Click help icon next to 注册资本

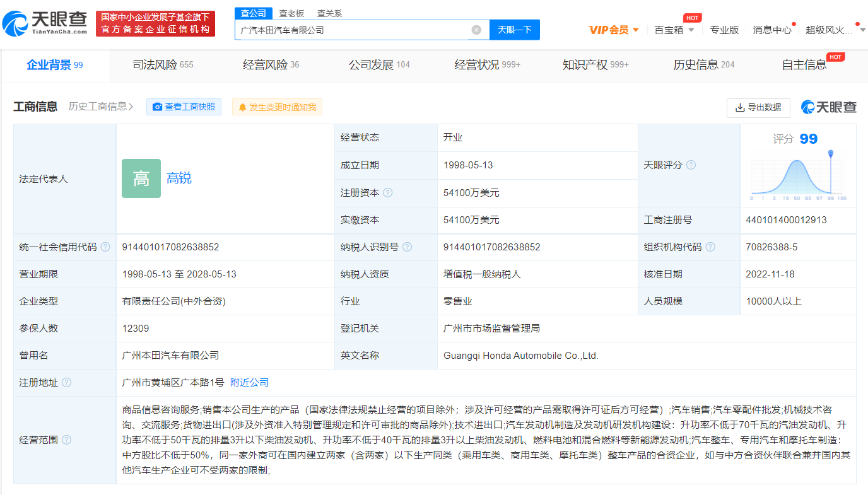pyautogui.click(x=388, y=193)
